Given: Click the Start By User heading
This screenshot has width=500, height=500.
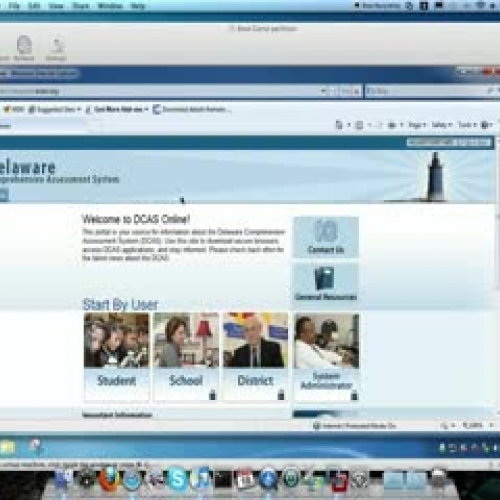Looking at the screenshot, I should click(x=120, y=304).
